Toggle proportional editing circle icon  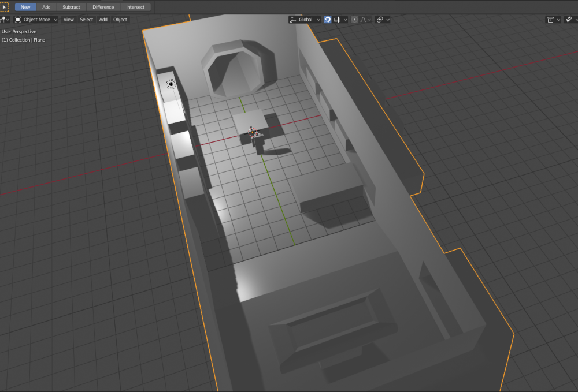tap(354, 20)
